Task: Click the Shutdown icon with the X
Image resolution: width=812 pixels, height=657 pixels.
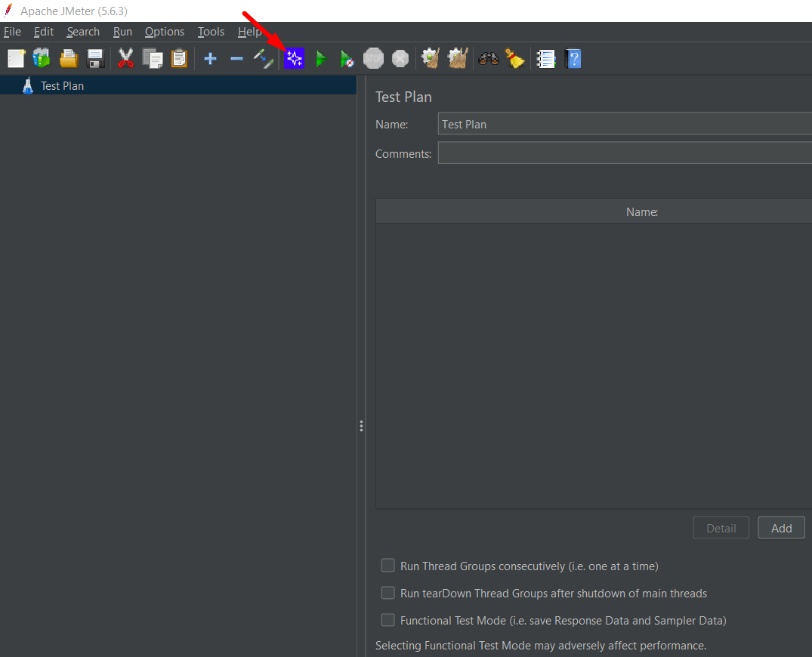Action: click(400, 58)
